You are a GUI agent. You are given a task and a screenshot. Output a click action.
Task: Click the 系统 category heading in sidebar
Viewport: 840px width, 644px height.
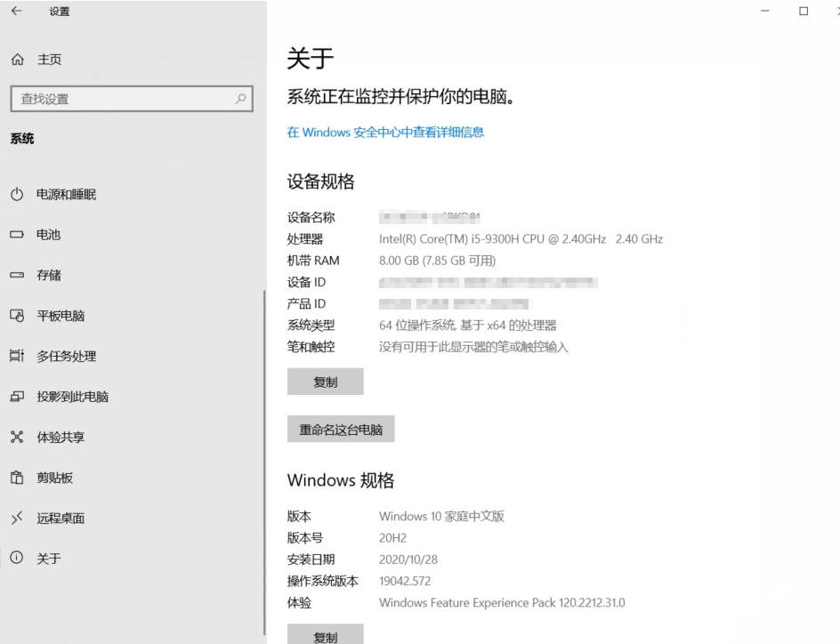pyautogui.click(x=22, y=139)
